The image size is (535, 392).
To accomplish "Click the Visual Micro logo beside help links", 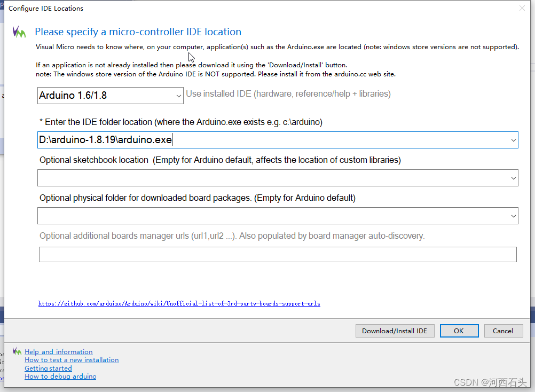I will click(x=17, y=351).
